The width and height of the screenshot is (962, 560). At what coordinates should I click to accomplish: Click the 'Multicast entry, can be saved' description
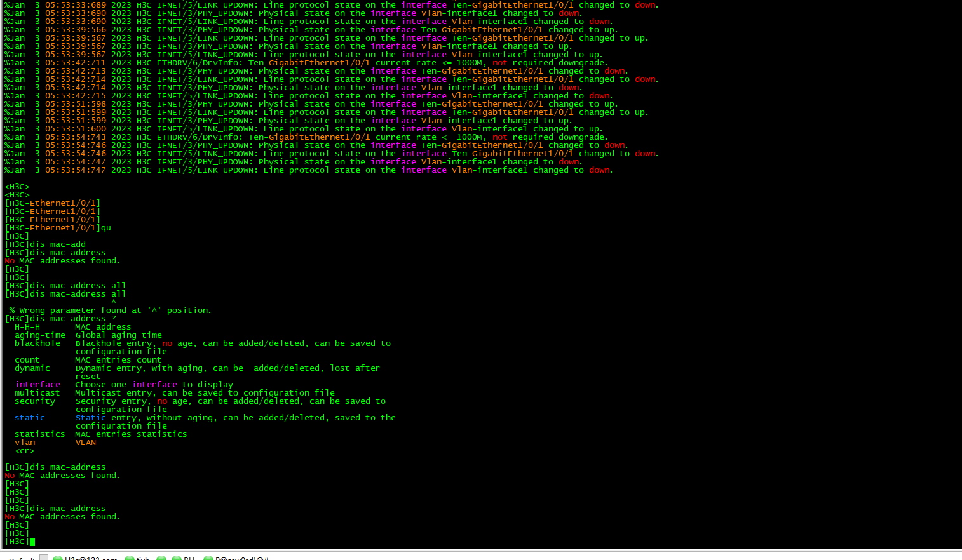click(x=205, y=393)
